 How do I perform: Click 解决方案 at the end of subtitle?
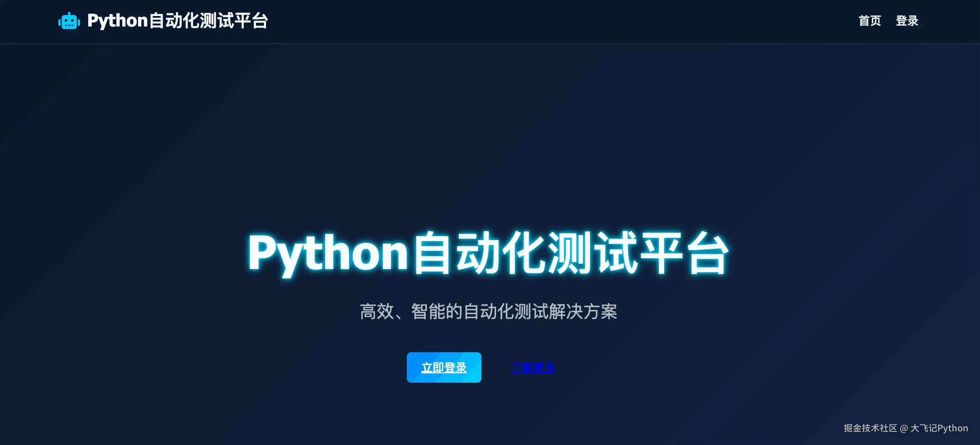coord(583,311)
